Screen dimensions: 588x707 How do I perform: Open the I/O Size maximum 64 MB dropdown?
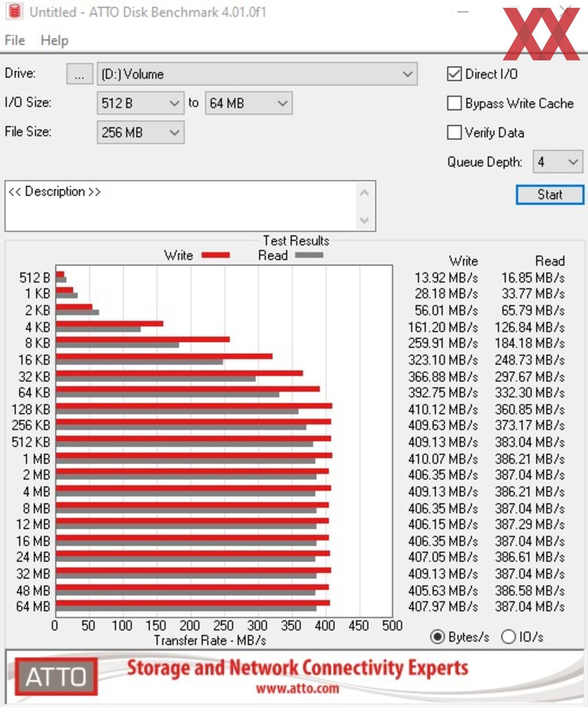tap(249, 103)
